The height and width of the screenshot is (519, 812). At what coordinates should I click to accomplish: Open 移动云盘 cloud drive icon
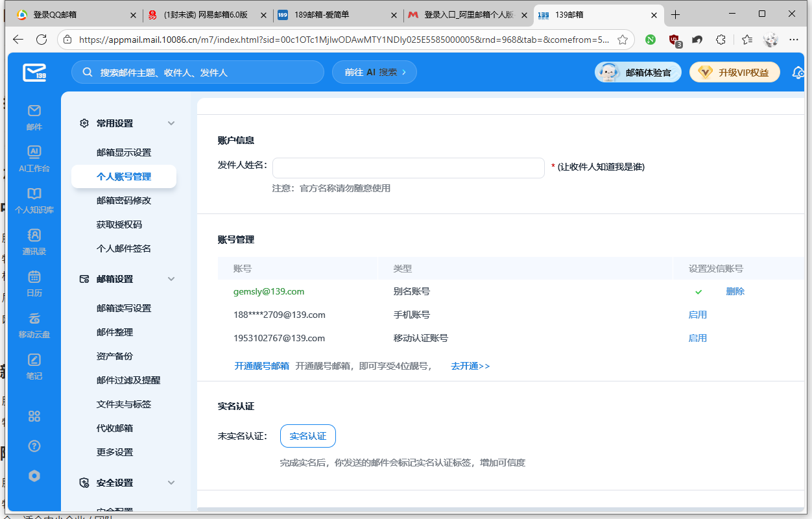[x=34, y=324]
